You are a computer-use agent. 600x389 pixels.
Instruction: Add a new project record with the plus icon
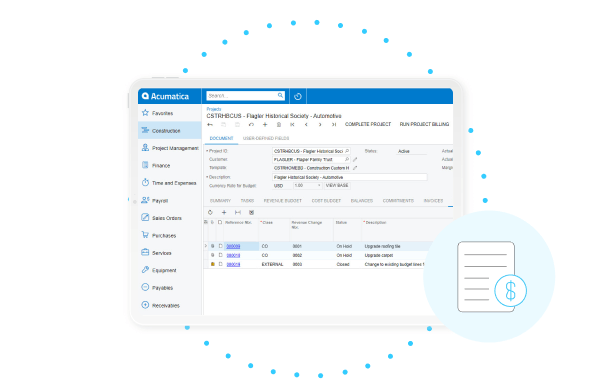click(265, 124)
